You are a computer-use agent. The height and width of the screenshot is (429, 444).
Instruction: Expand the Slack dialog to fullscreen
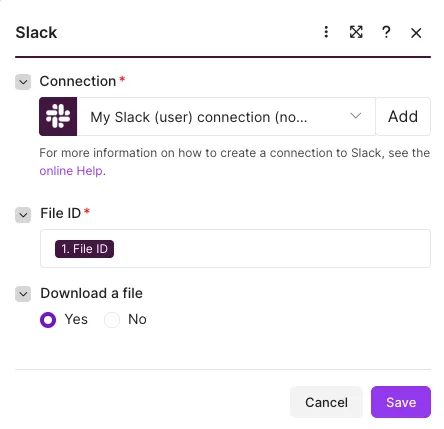point(356,32)
